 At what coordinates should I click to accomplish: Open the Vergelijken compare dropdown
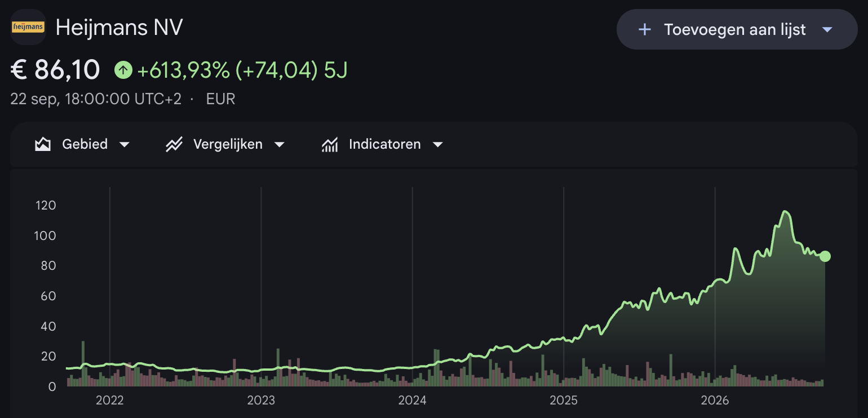pos(225,145)
